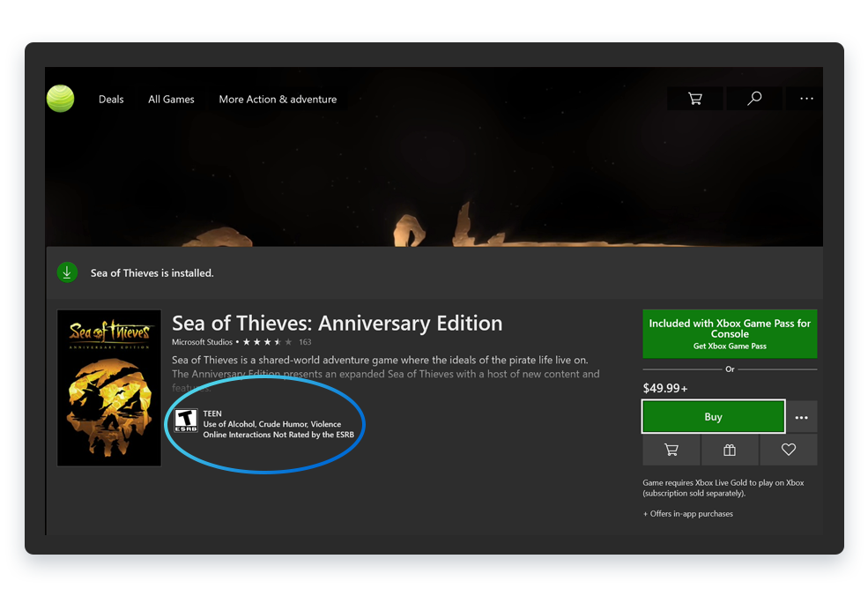Add to wishlist with heart icon
The image size is (868, 596).
pos(789,450)
